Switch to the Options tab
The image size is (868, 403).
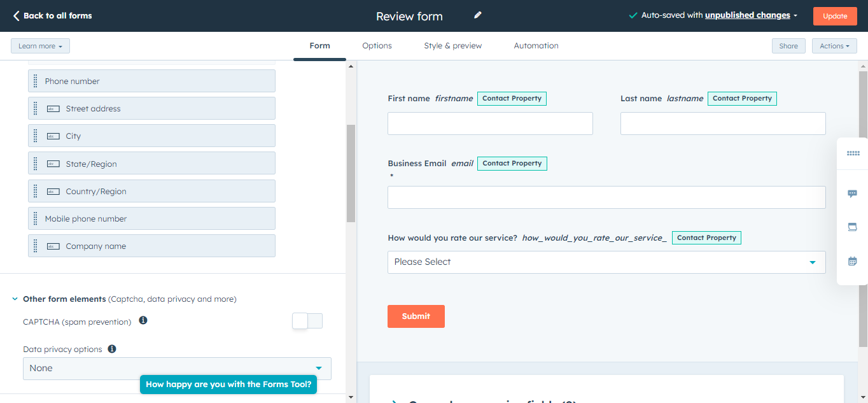point(377,45)
